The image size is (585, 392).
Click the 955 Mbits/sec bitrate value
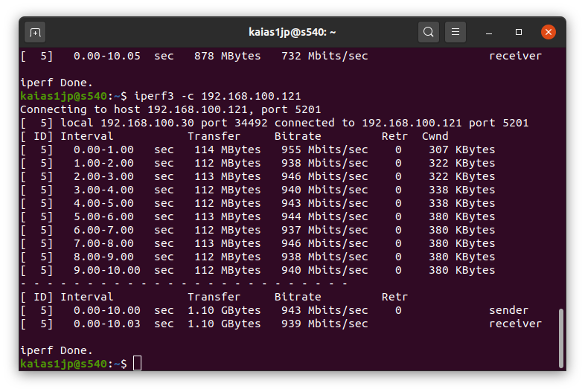pyautogui.click(x=325, y=150)
